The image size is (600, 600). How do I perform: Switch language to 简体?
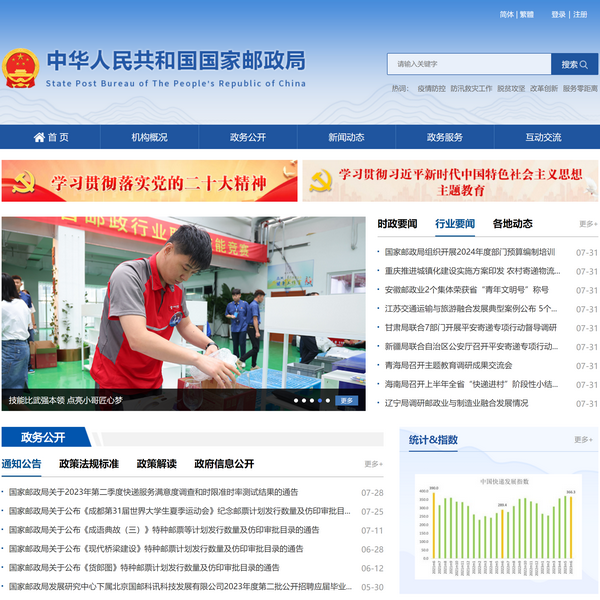[x=506, y=15]
